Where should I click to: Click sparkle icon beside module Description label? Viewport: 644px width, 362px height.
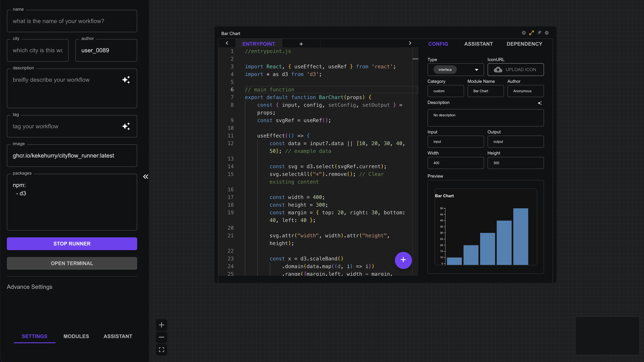coord(540,103)
